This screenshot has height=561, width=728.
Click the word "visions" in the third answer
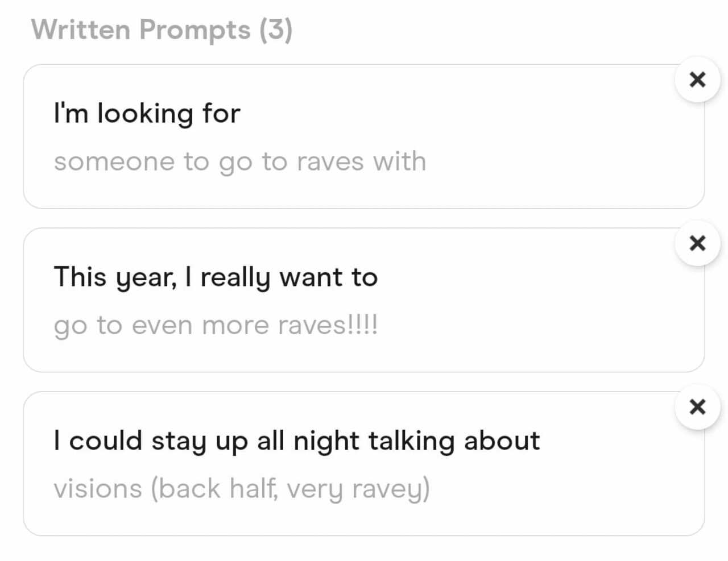[98, 489]
